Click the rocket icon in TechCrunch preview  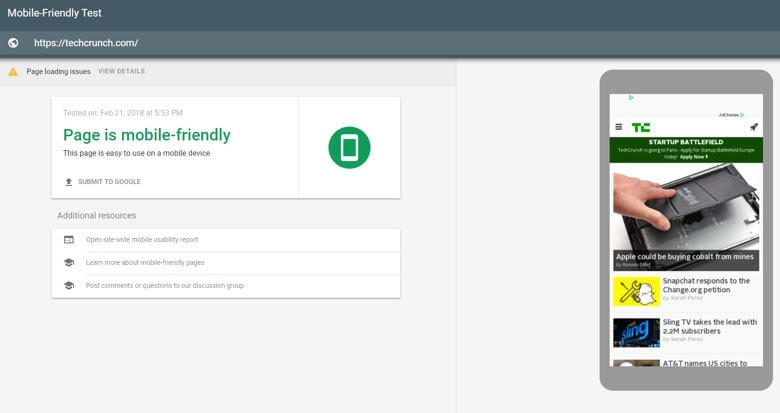(754, 127)
